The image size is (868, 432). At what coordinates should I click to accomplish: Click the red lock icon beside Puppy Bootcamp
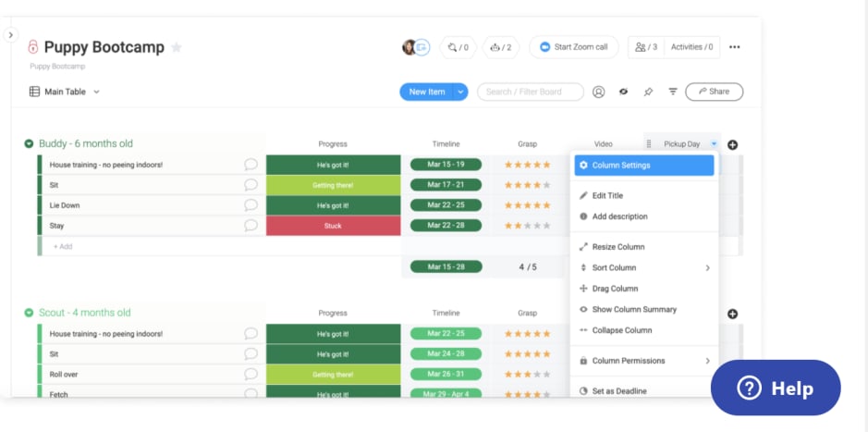(33, 46)
